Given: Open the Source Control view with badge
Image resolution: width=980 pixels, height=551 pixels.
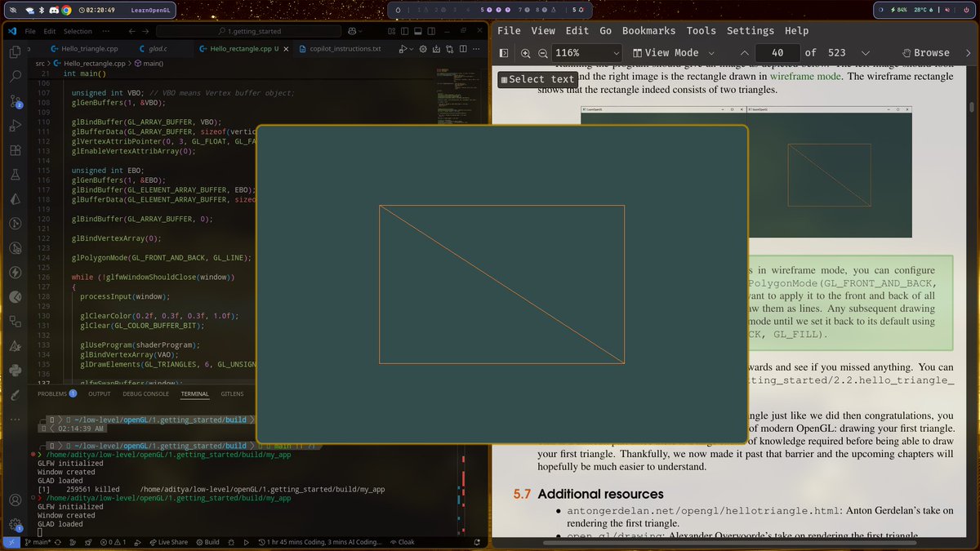Looking at the screenshot, I should (15, 101).
